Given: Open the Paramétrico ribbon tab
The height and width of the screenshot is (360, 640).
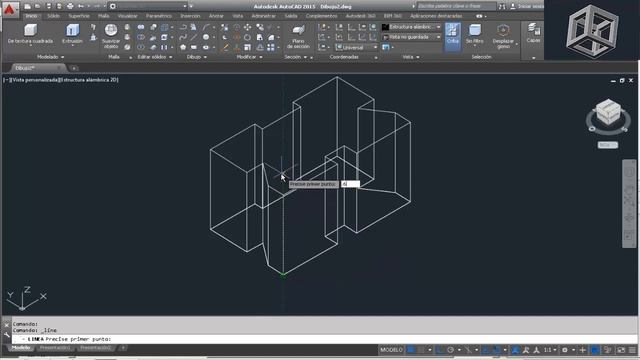Looking at the screenshot, I should click(x=159, y=16).
